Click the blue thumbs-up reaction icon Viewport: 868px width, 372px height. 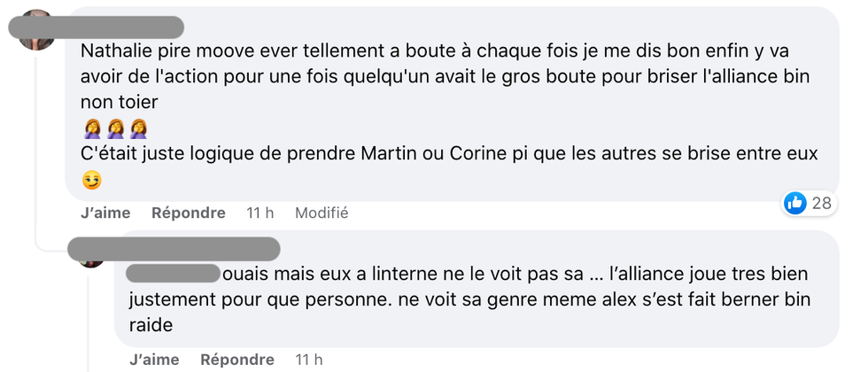[x=795, y=203]
